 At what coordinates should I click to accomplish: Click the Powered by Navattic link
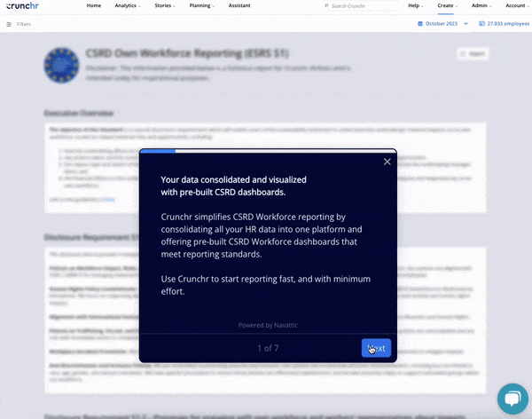point(268,325)
